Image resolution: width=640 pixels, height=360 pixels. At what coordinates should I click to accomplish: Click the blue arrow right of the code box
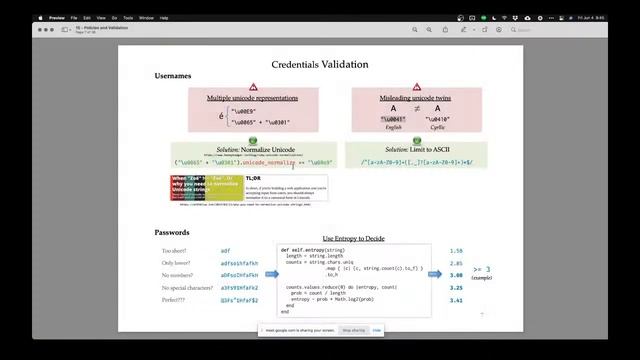435,274
